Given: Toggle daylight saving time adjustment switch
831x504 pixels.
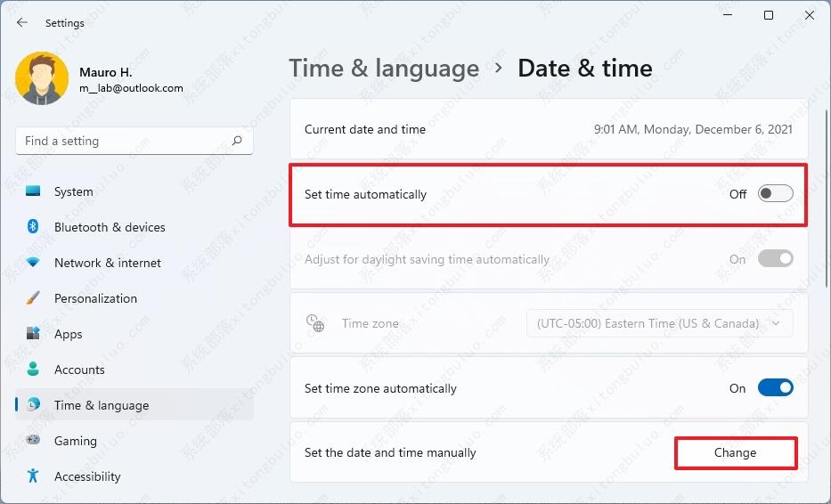Looking at the screenshot, I should (x=775, y=259).
